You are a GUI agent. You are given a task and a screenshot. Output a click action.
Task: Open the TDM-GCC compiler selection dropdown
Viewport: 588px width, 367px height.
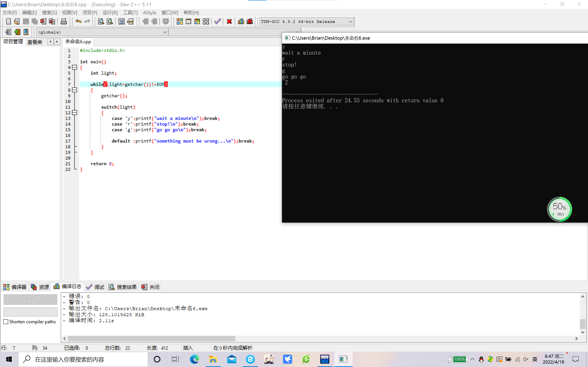click(350, 22)
